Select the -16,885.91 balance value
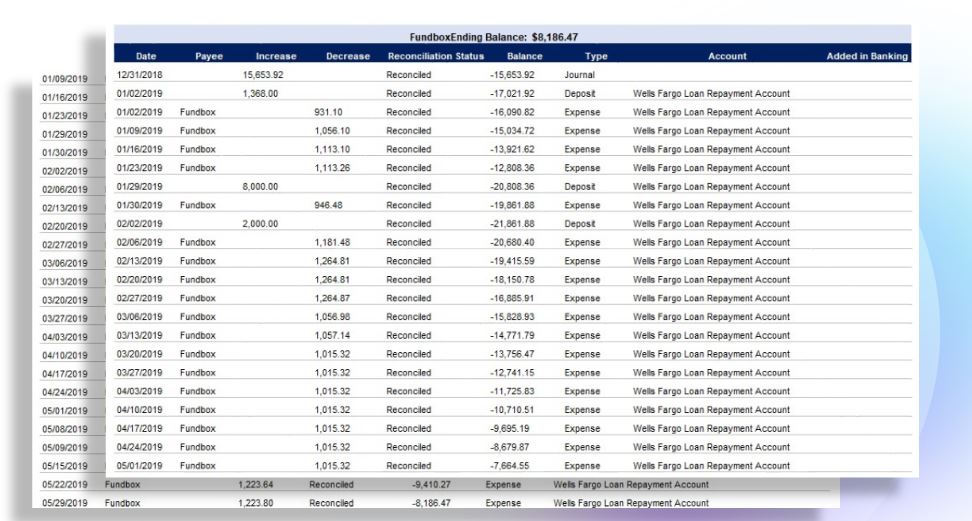The height and width of the screenshot is (521, 972). click(512, 298)
